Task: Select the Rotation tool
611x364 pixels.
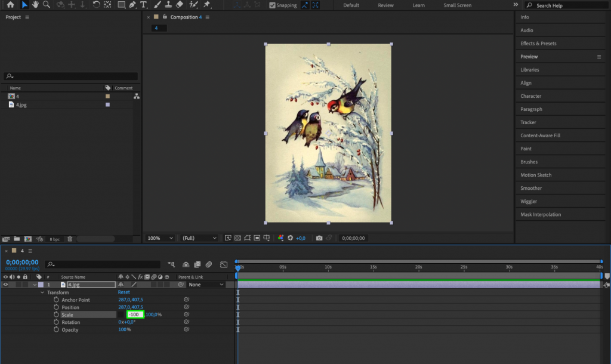Action: click(97, 5)
